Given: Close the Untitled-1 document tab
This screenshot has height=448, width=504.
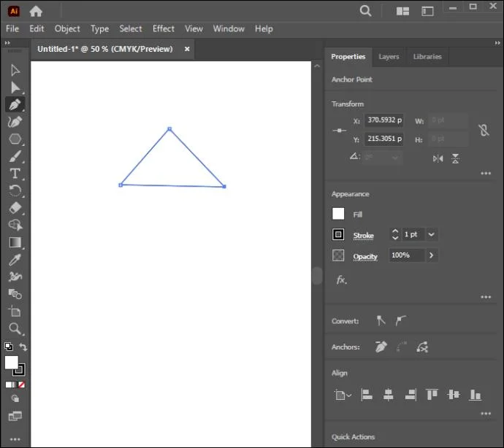Looking at the screenshot, I should click(x=187, y=49).
